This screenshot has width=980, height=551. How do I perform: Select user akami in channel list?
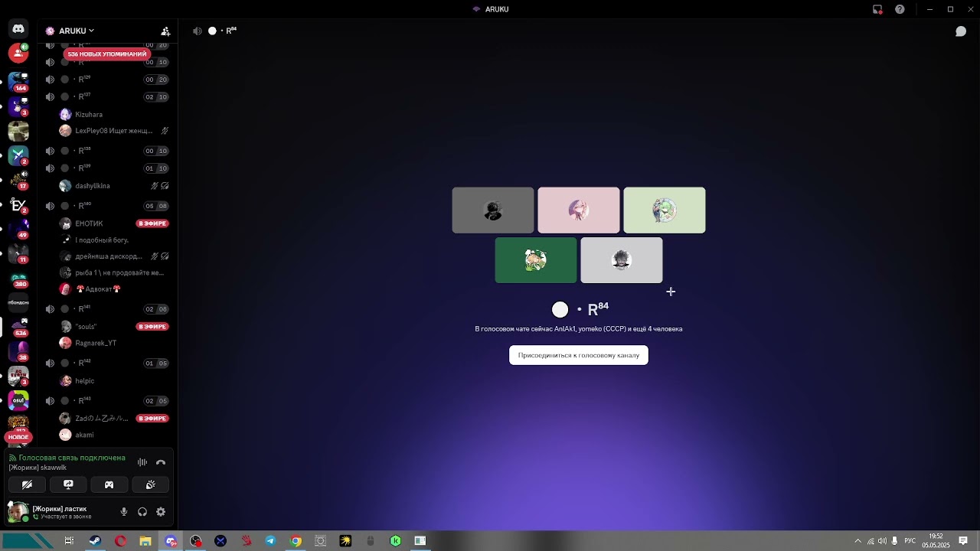[x=113, y=435]
